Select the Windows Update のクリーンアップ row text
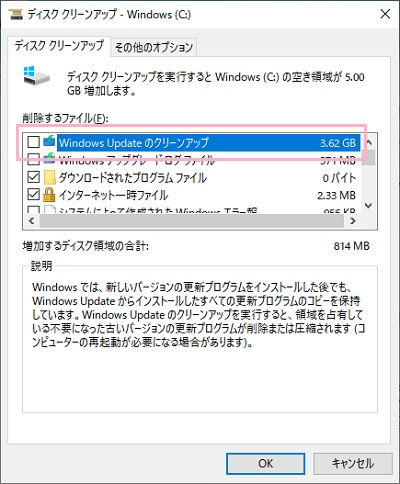 134,143
